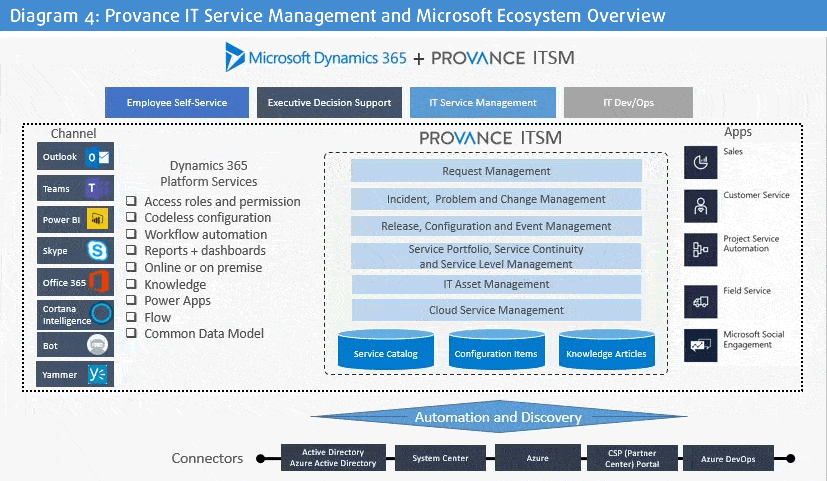This screenshot has height=481, width=827.
Task: Click the Connectors label
Action: point(207,458)
